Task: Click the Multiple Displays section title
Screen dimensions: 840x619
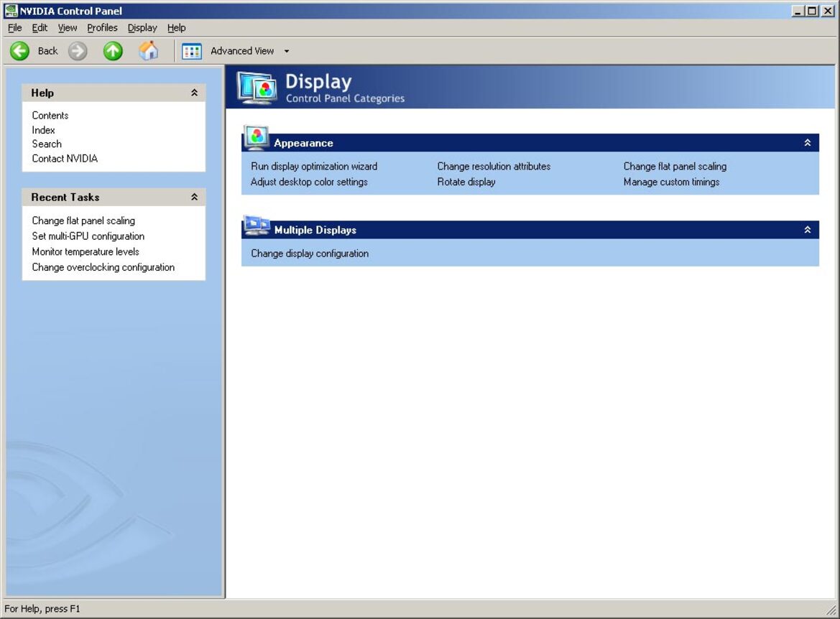Action: pyautogui.click(x=315, y=230)
